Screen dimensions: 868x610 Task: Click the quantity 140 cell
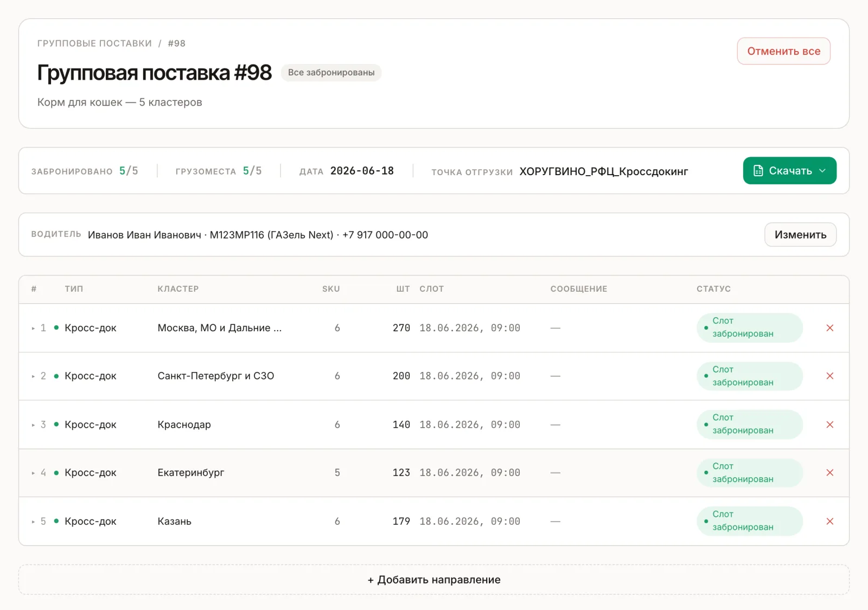pyautogui.click(x=401, y=425)
